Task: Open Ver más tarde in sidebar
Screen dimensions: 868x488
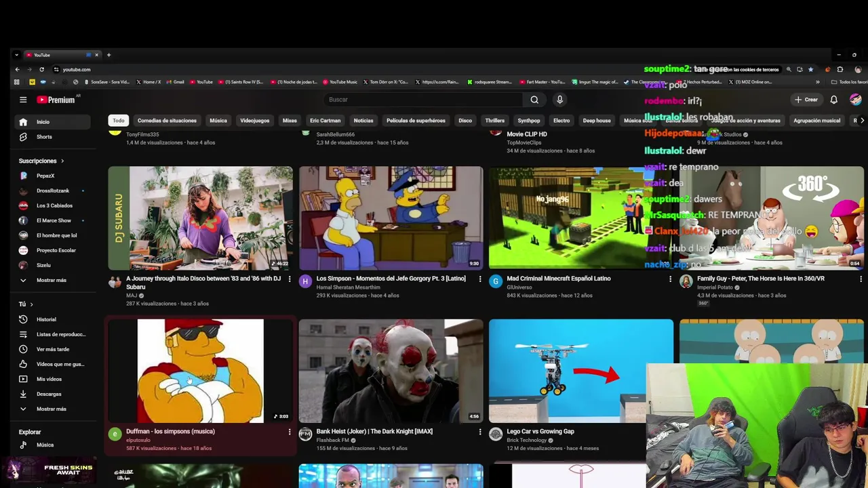Action: [54, 349]
